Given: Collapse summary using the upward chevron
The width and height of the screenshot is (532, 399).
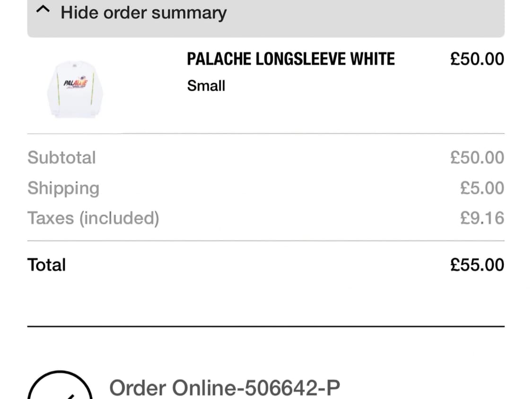Looking at the screenshot, I should tap(43, 10).
